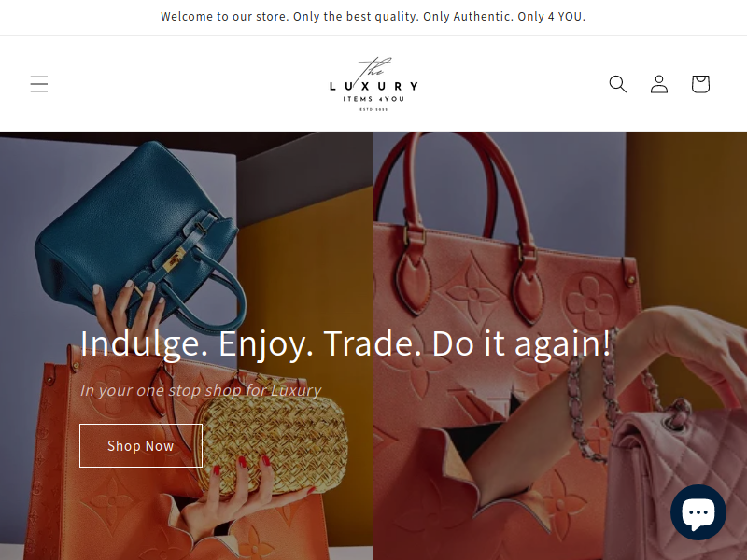The image size is (747, 560).
Task: Click the cursive 'The' in logo
Action: 374,67
